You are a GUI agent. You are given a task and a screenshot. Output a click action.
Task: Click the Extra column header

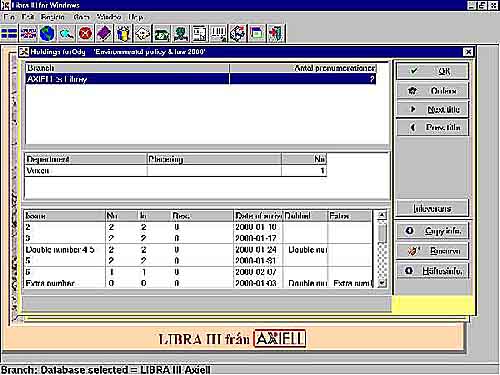click(350, 216)
